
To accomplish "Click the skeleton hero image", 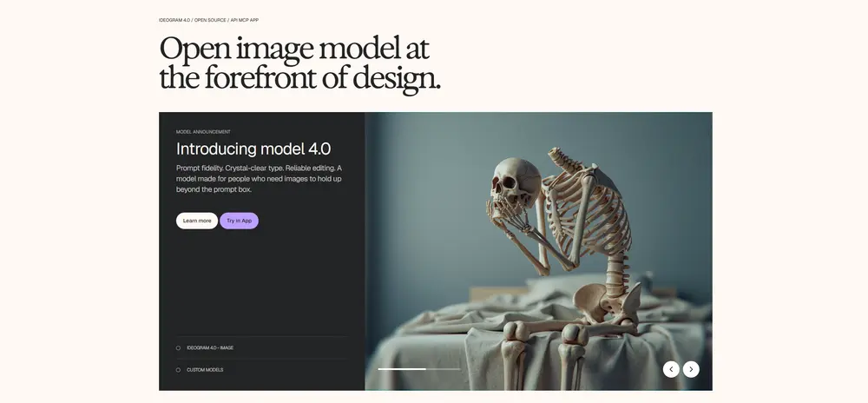I will coord(539,251).
